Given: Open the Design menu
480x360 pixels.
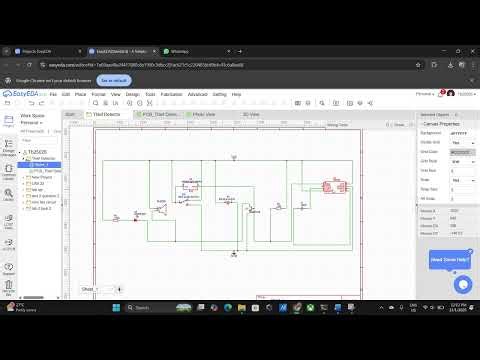Looking at the screenshot, I should point(132,94).
